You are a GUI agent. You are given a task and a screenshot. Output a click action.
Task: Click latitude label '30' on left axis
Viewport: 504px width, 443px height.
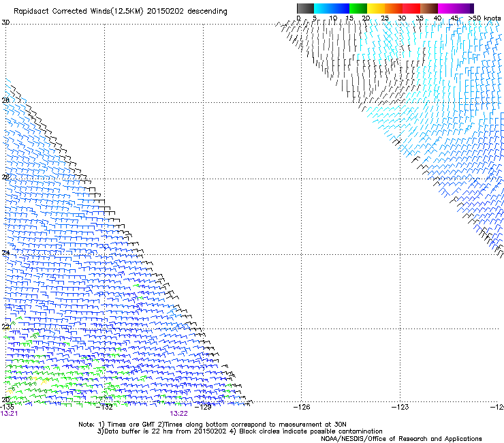5,22
